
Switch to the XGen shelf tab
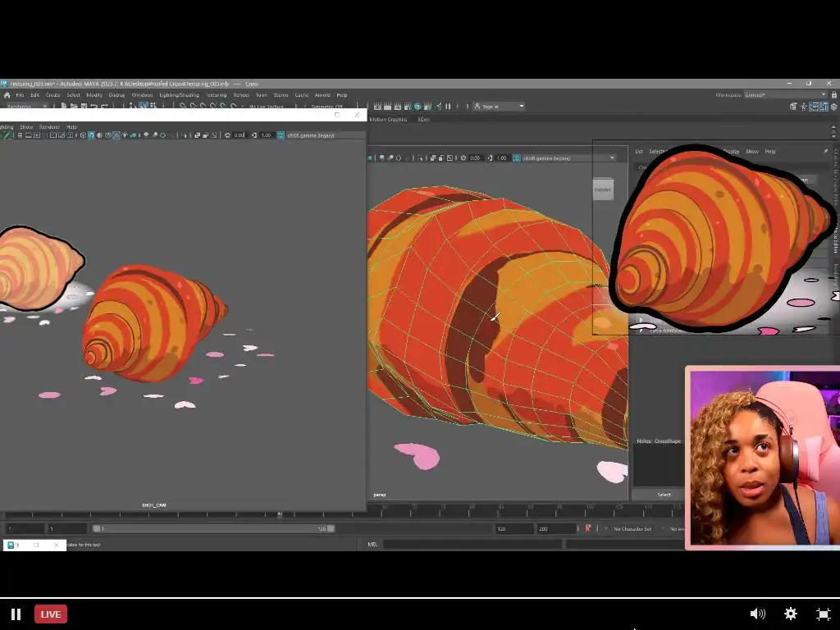pos(423,120)
